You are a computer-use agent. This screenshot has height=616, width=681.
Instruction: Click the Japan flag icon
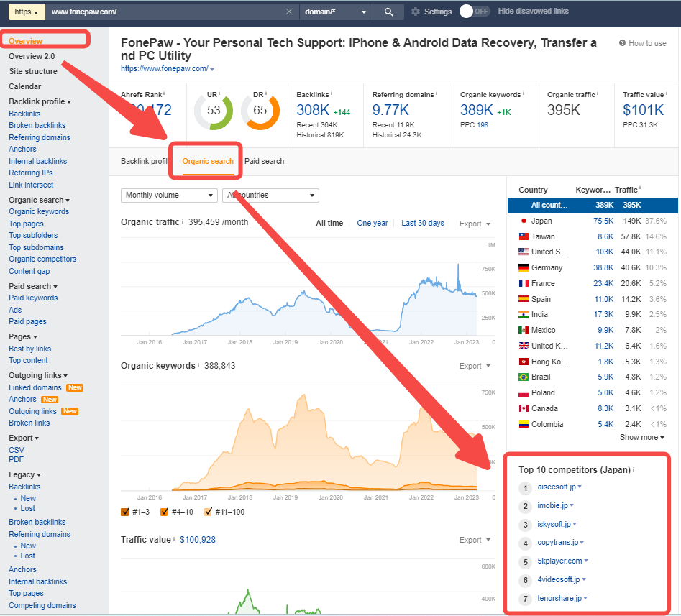524,221
